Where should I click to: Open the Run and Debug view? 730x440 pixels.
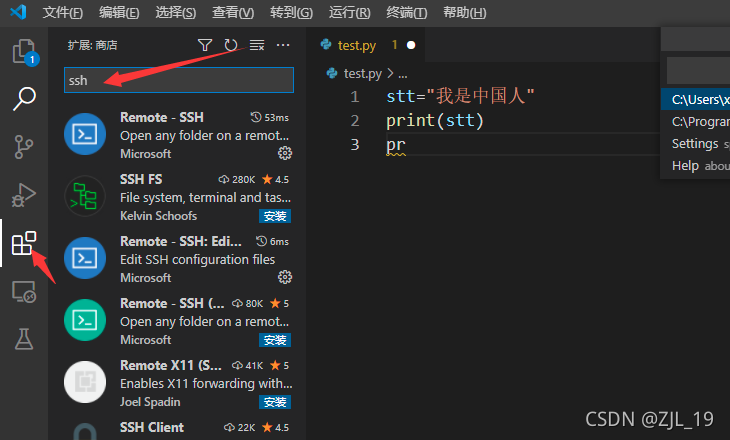pyautogui.click(x=23, y=195)
